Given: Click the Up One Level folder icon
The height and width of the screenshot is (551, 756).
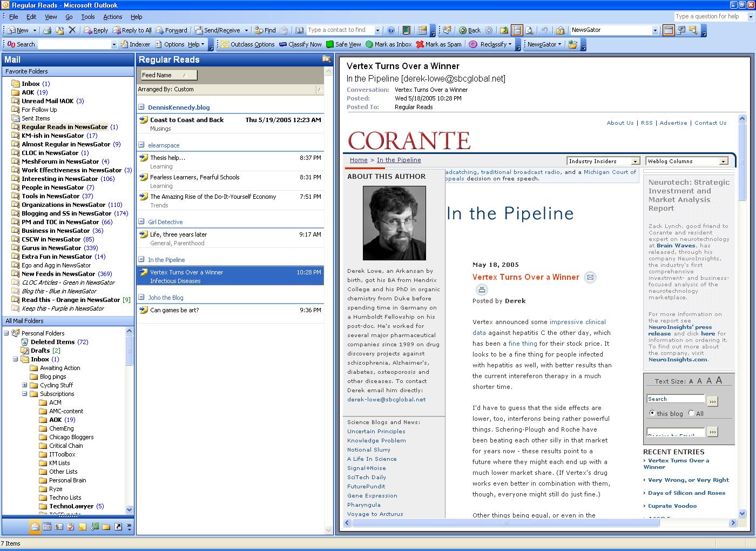Looking at the screenshot, I should tap(504, 30).
